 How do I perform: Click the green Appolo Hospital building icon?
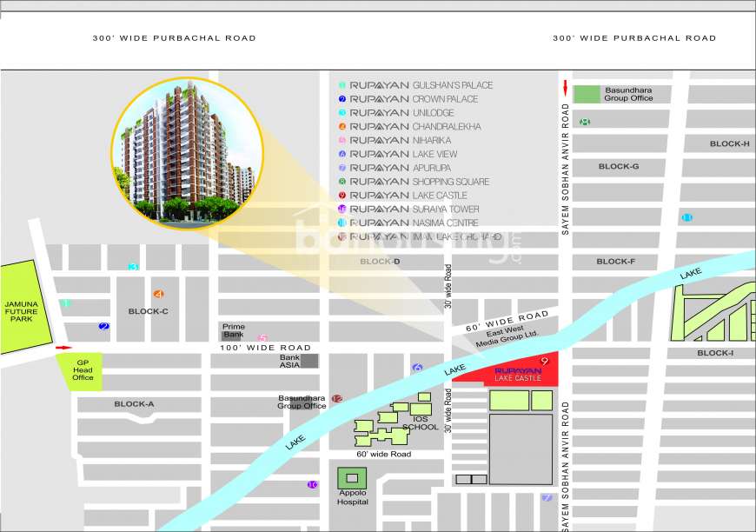[x=352, y=478]
